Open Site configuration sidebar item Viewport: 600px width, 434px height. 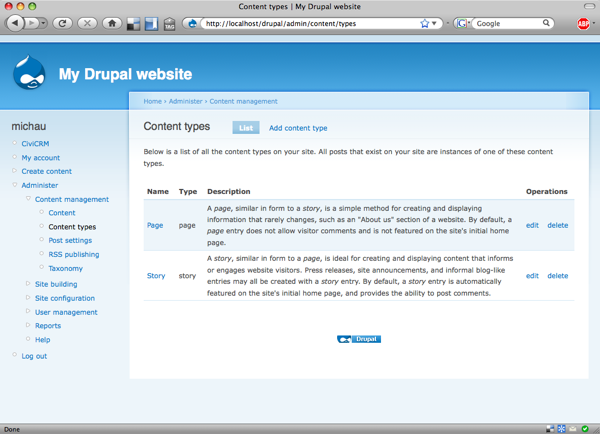tap(65, 298)
